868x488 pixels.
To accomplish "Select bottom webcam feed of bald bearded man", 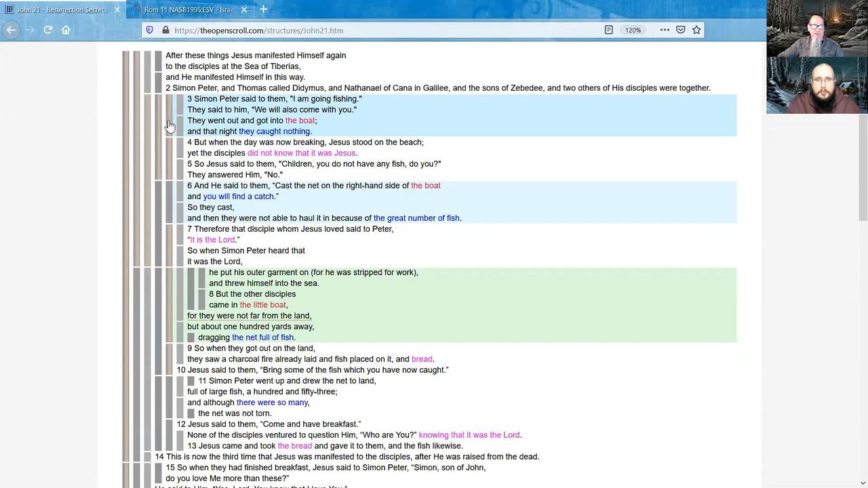I will pos(817,85).
